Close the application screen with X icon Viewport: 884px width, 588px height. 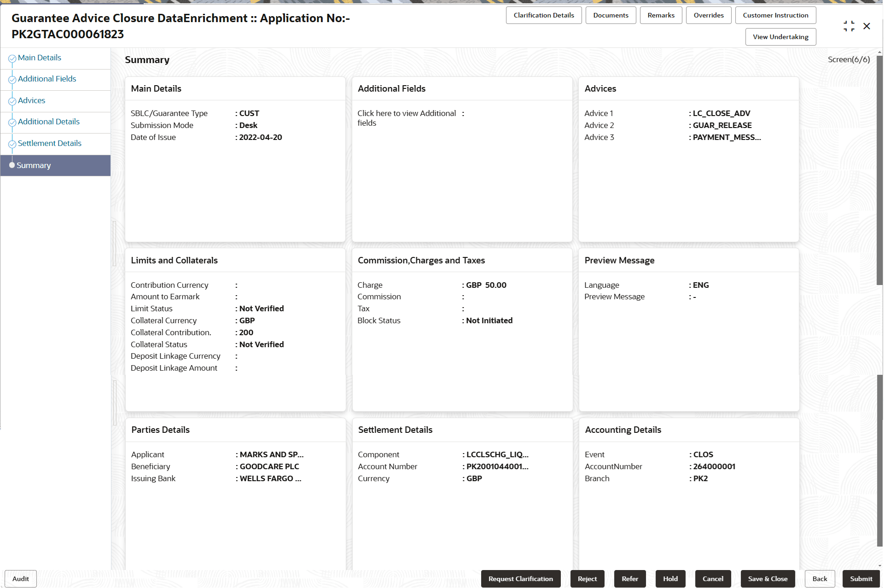pos(867,26)
